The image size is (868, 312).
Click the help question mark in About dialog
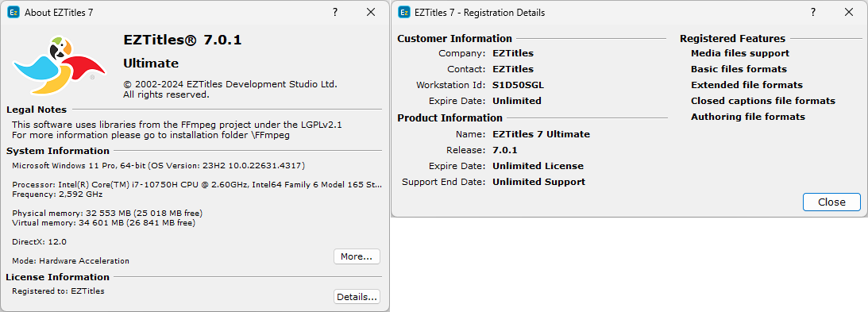tap(335, 12)
